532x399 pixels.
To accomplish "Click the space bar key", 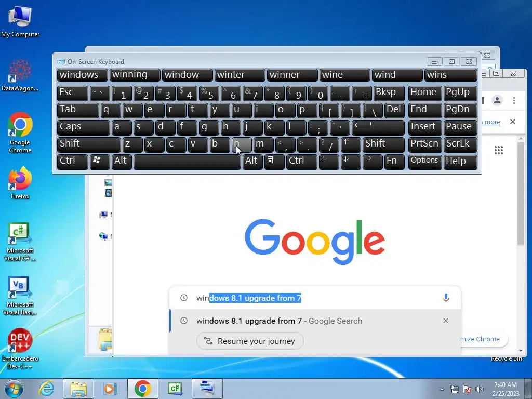I will coord(187,162).
